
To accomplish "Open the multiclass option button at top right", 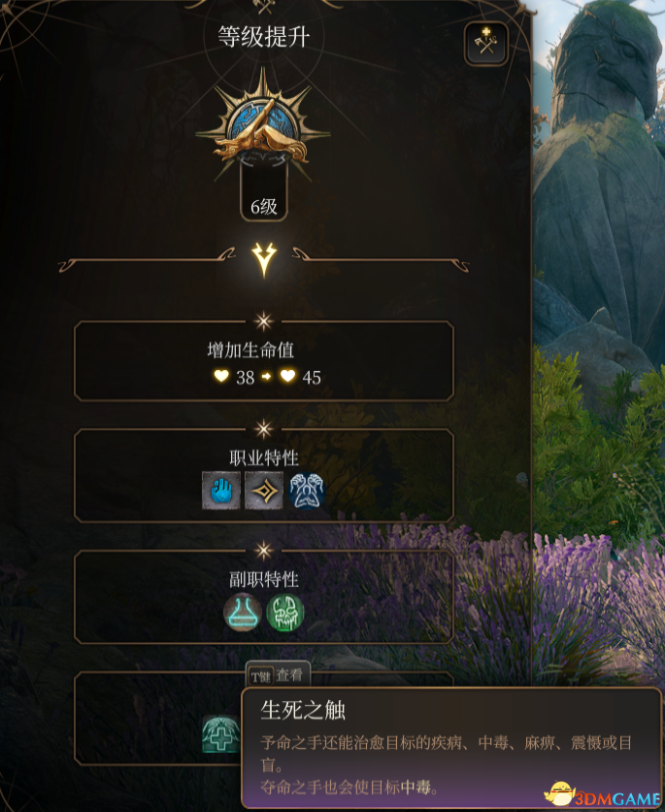I will tap(486, 44).
